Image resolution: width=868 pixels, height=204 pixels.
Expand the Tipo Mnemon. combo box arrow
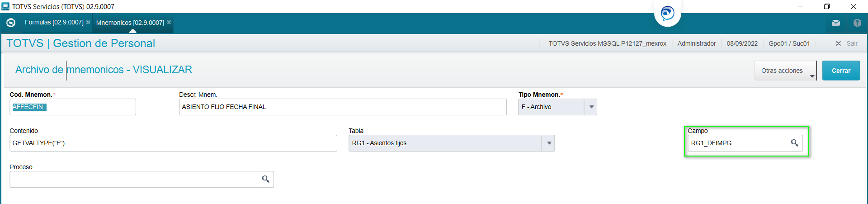click(x=591, y=107)
